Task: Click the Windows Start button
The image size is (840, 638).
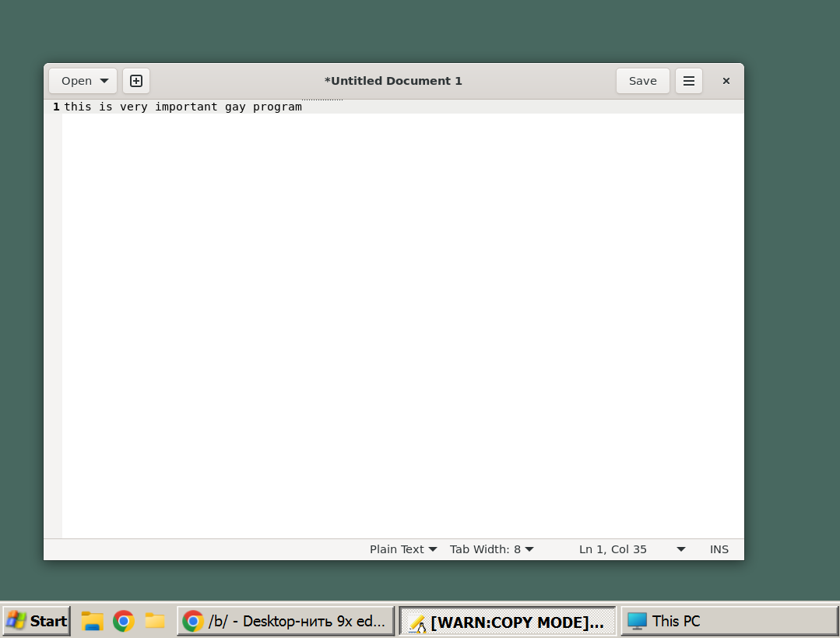Action: tap(37, 621)
